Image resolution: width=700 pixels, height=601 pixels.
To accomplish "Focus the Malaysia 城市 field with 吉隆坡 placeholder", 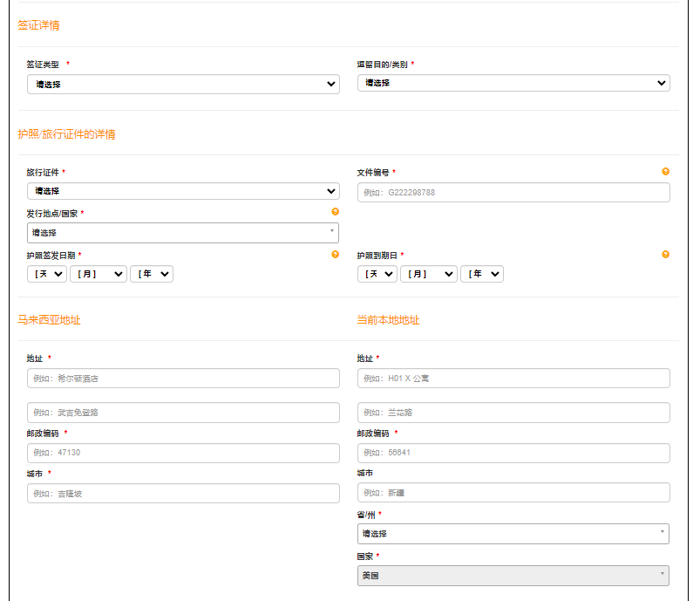I will point(183,494).
